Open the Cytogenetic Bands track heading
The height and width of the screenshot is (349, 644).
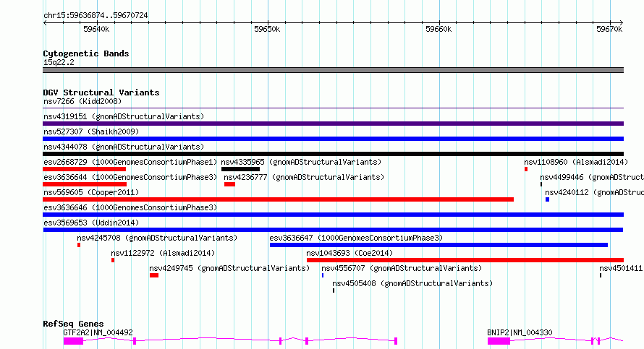86,53
